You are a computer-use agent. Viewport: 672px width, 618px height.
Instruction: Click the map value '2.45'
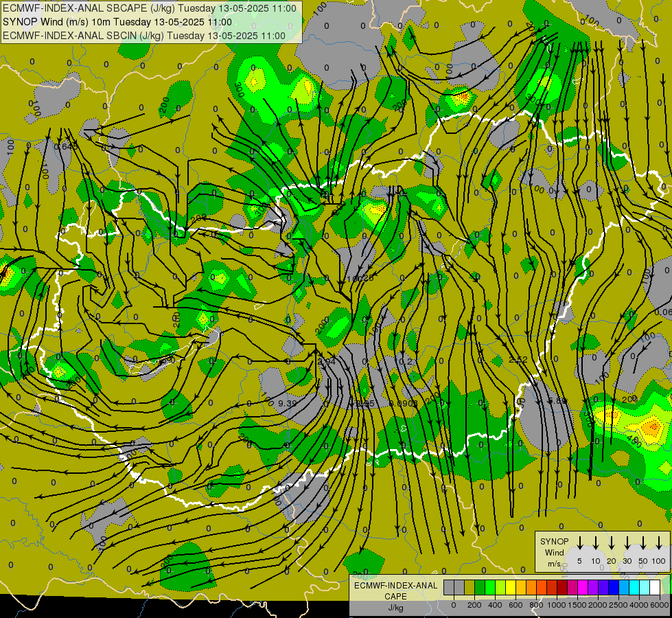pos(365,404)
